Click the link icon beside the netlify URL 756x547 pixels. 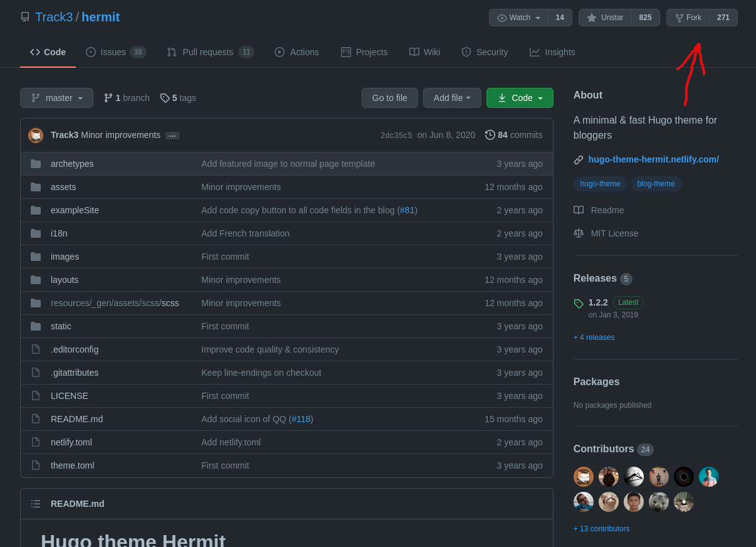tap(579, 160)
